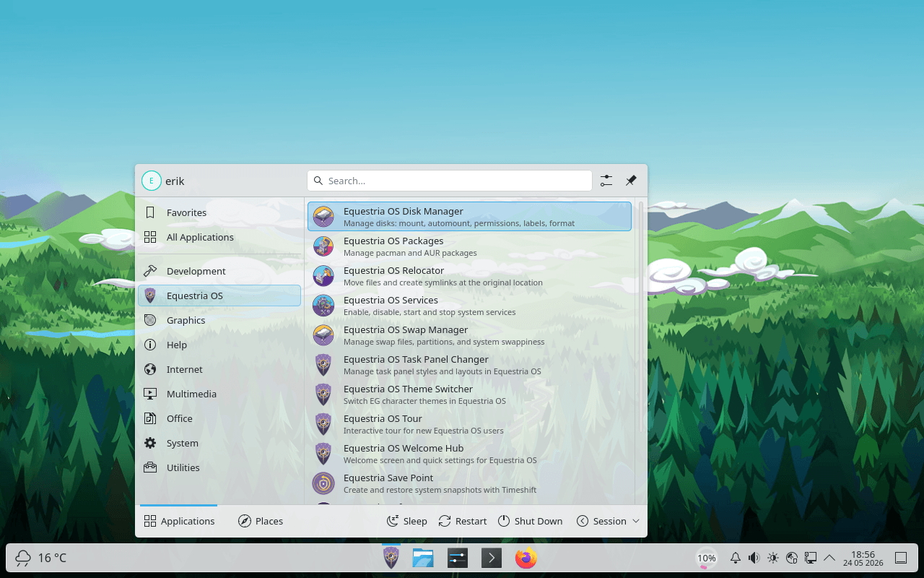Launch Firefox from the taskbar

tap(526, 558)
